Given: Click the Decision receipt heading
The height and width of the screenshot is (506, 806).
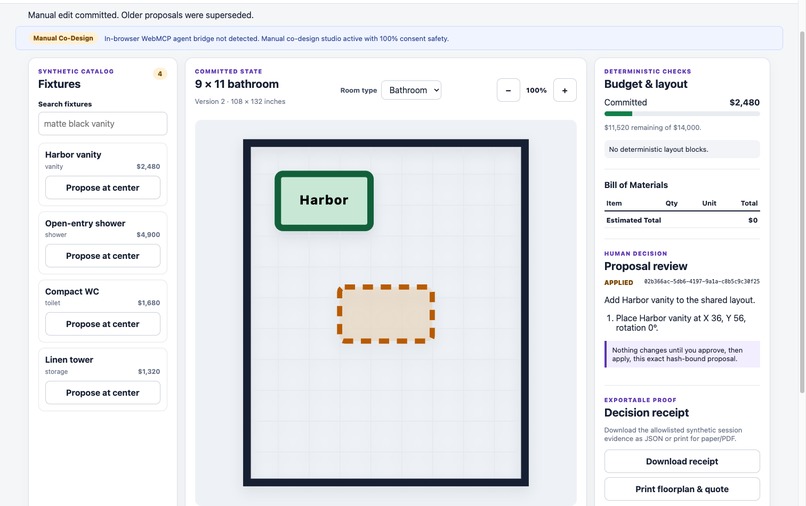Looking at the screenshot, I should pos(646,412).
